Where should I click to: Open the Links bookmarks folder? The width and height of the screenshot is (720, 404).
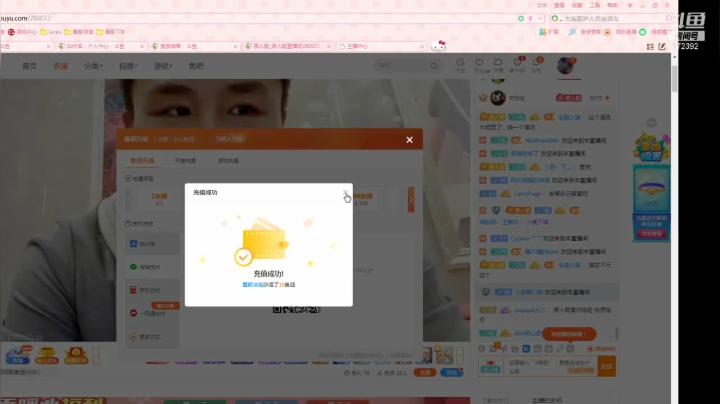click(x=51, y=32)
